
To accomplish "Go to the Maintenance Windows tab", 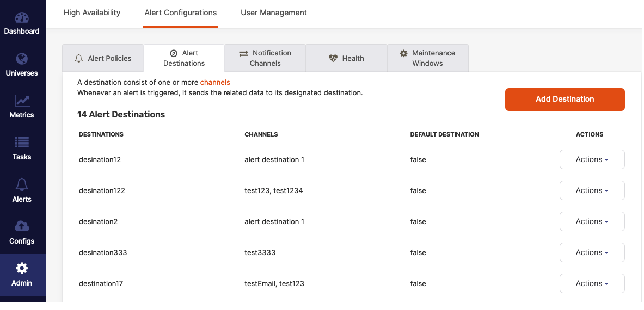I will pyautogui.click(x=427, y=58).
